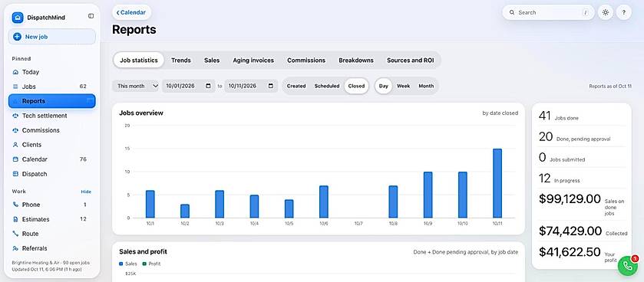
Task: Open Sources and ROI tab
Action: pos(411,61)
